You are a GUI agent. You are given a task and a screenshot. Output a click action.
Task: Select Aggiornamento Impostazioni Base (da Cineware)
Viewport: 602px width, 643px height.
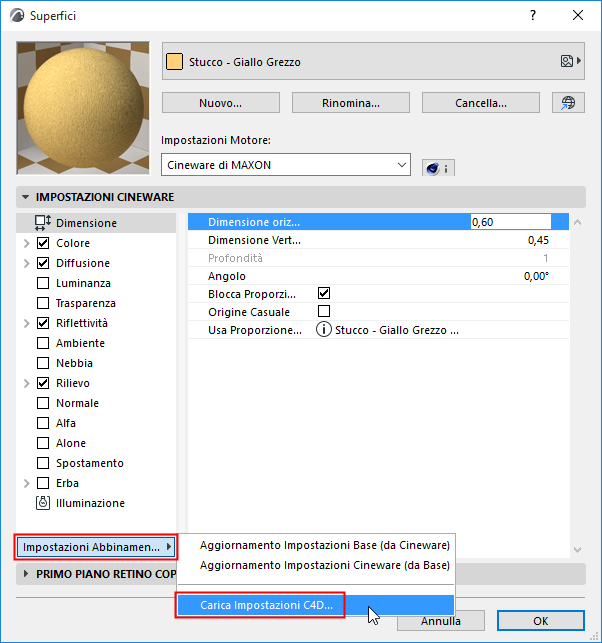[325, 545]
